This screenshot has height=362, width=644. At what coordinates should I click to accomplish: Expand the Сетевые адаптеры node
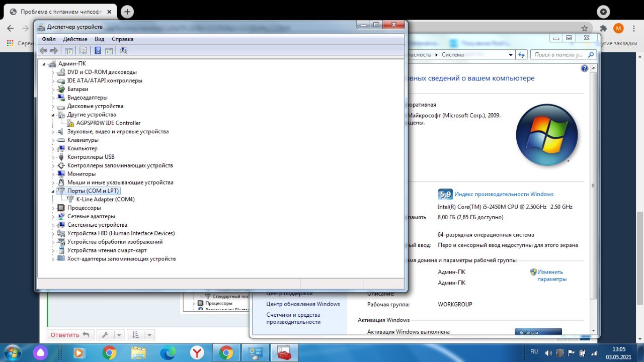click(53, 217)
